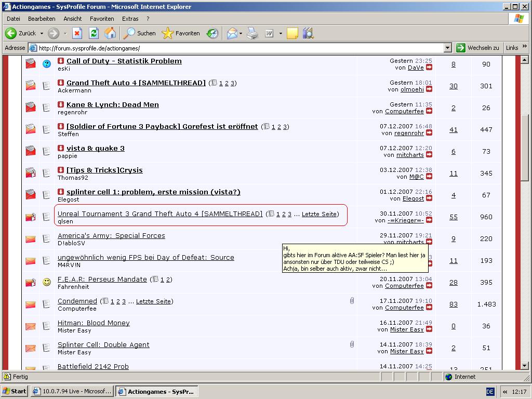This screenshot has height=399, width=532.
Task: Go to first unread icon in Soldier of Fortune 3 row
Action: pyautogui.click(x=61, y=126)
